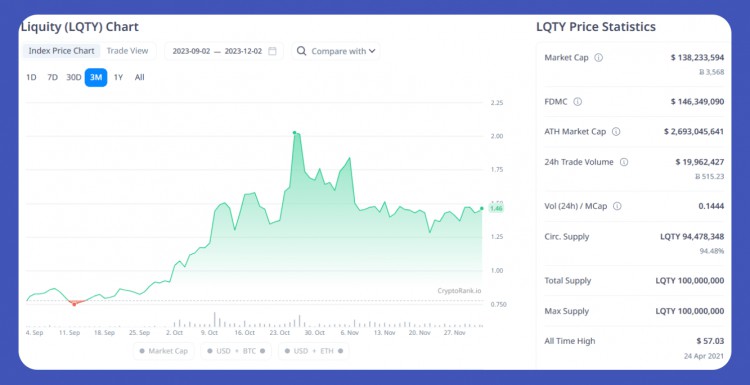Open the date range calendar icon
The width and height of the screenshot is (750, 385).
pyautogui.click(x=272, y=51)
